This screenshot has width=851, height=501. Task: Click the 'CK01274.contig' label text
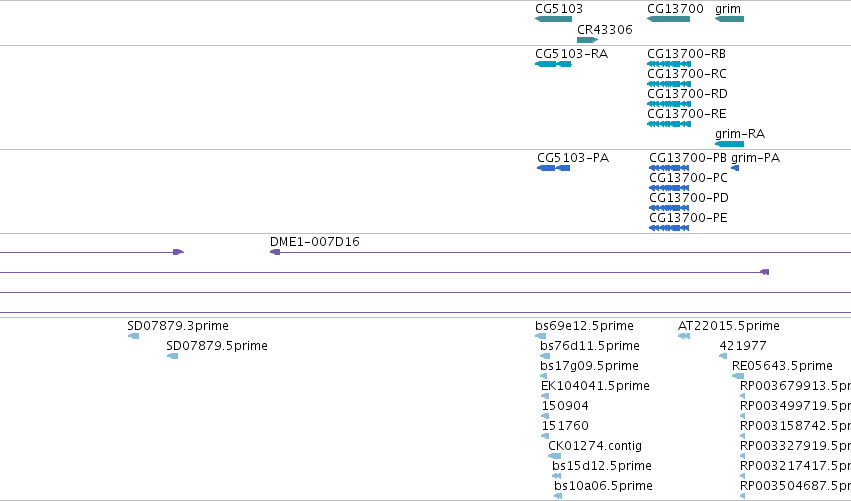595,446
